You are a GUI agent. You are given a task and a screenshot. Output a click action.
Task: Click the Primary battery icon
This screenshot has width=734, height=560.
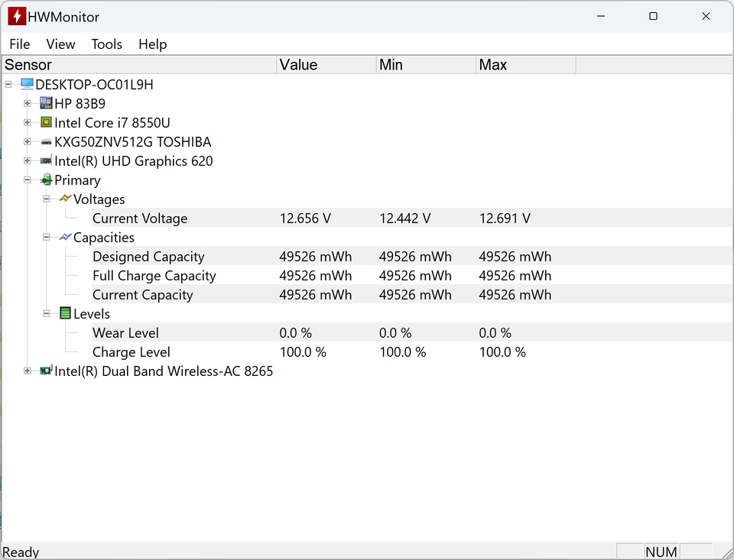pyautogui.click(x=46, y=180)
